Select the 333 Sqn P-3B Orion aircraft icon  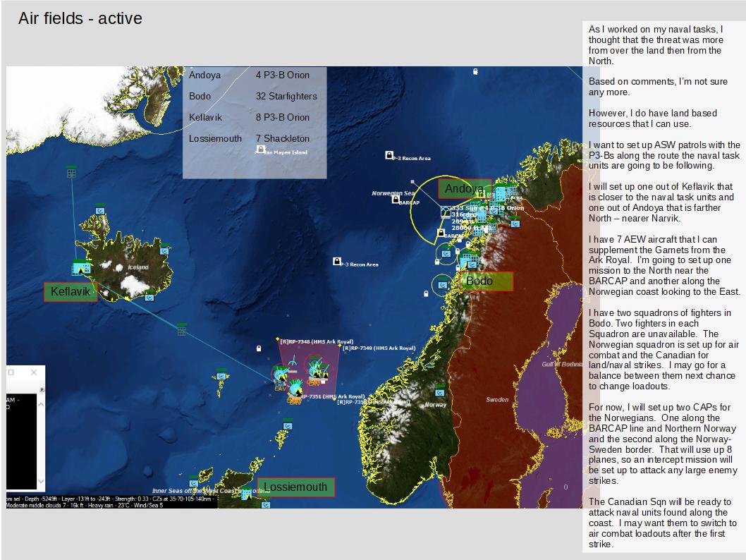446,212
